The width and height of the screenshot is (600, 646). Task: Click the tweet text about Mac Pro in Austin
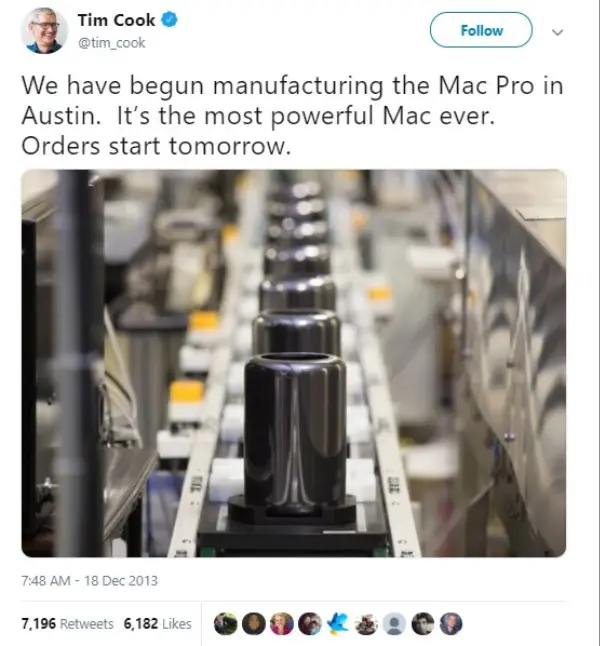pos(292,116)
